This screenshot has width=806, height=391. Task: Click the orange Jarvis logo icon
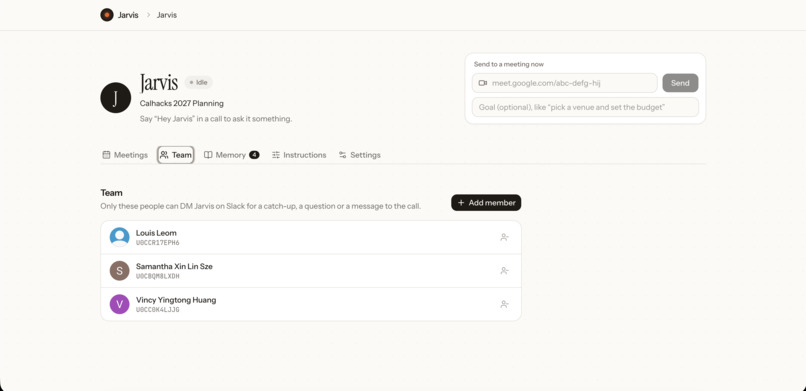[x=107, y=15]
